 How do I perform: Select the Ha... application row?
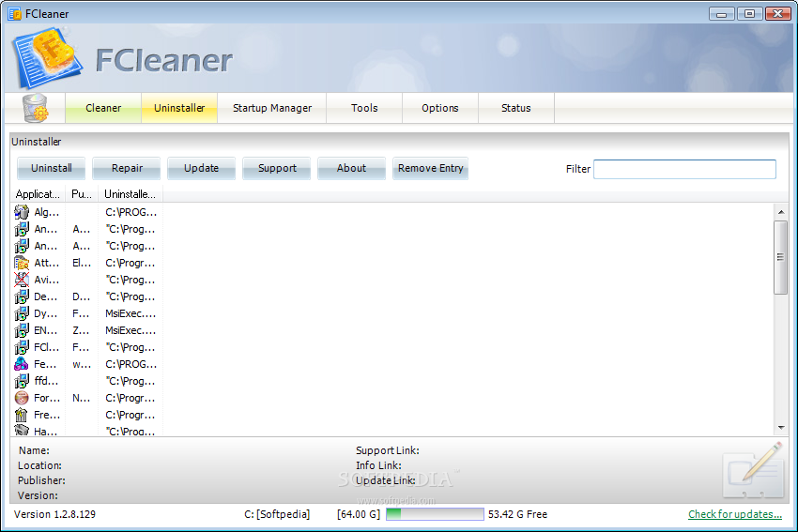[x=86, y=432]
